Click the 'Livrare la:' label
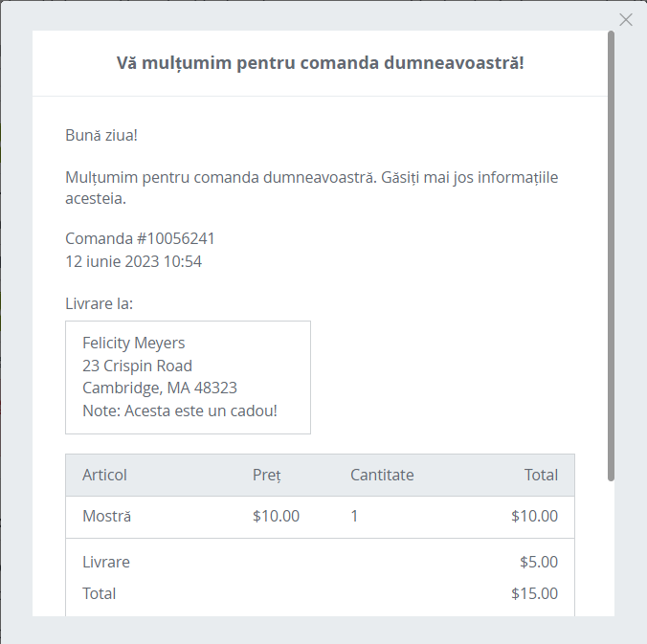Image resolution: width=647 pixels, height=644 pixels. pos(99,304)
